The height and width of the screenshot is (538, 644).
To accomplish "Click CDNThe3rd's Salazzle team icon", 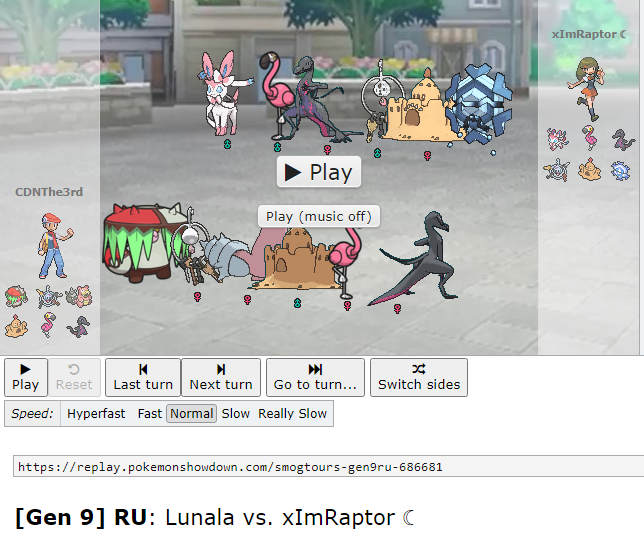I will click(x=78, y=326).
